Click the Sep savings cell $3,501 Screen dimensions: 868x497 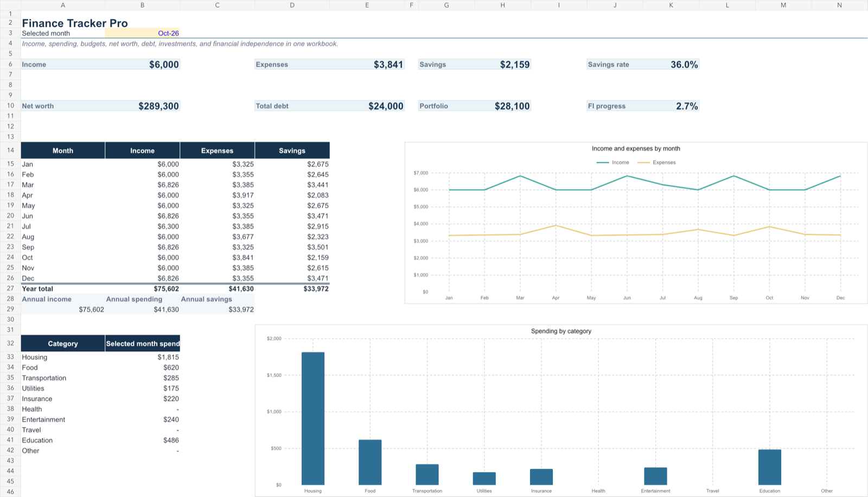point(292,247)
